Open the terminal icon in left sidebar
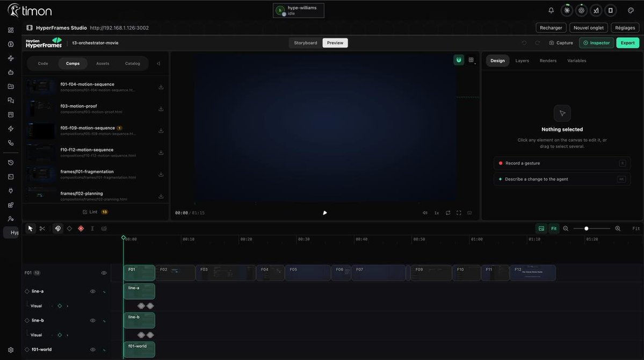This screenshot has width=644, height=360. (11, 177)
